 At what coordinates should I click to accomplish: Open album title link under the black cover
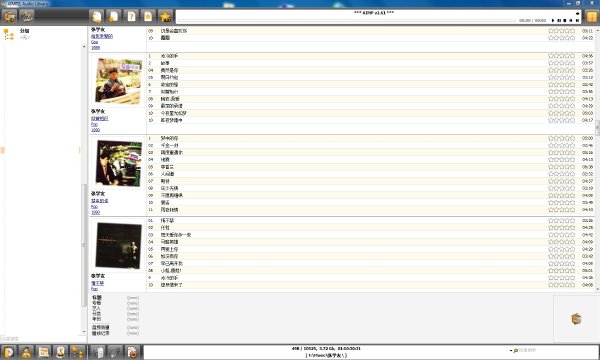[97, 283]
